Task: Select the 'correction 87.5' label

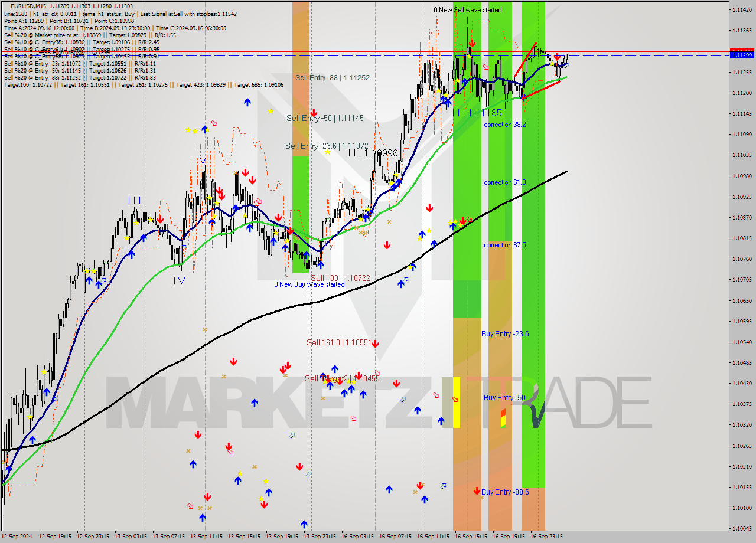Action: (x=504, y=245)
